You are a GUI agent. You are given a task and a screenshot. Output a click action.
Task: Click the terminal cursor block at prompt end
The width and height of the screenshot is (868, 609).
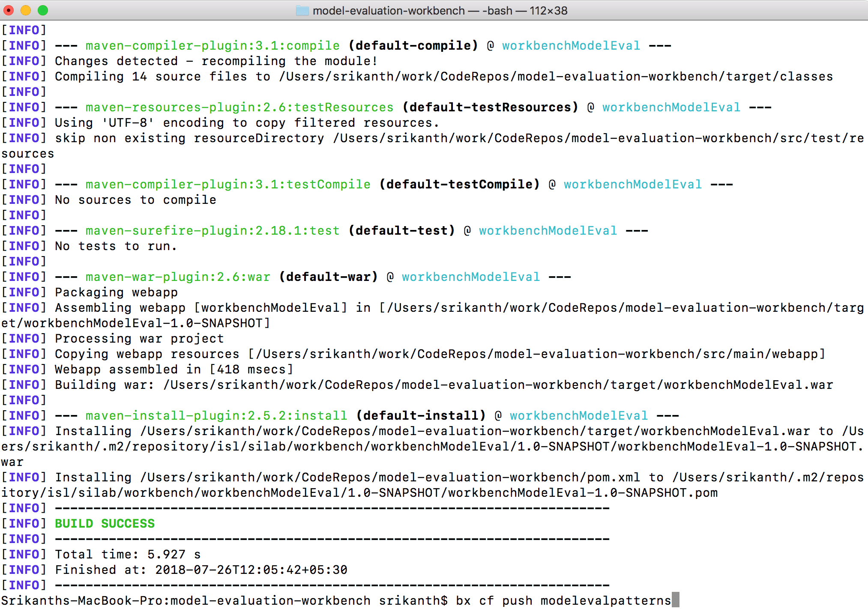pyautogui.click(x=676, y=600)
